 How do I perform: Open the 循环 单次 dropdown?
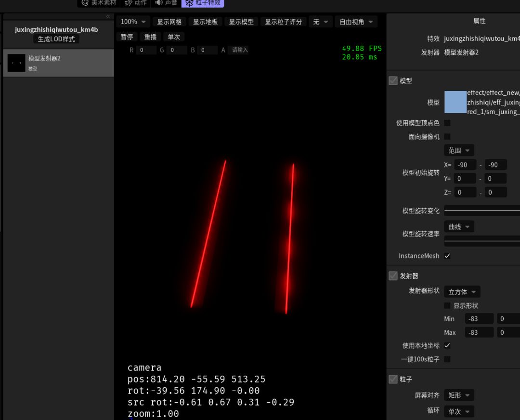point(459,411)
